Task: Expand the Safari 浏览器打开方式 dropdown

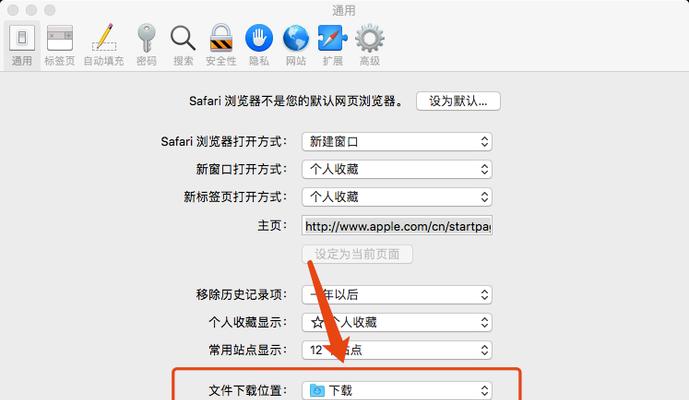Action: tap(397, 142)
